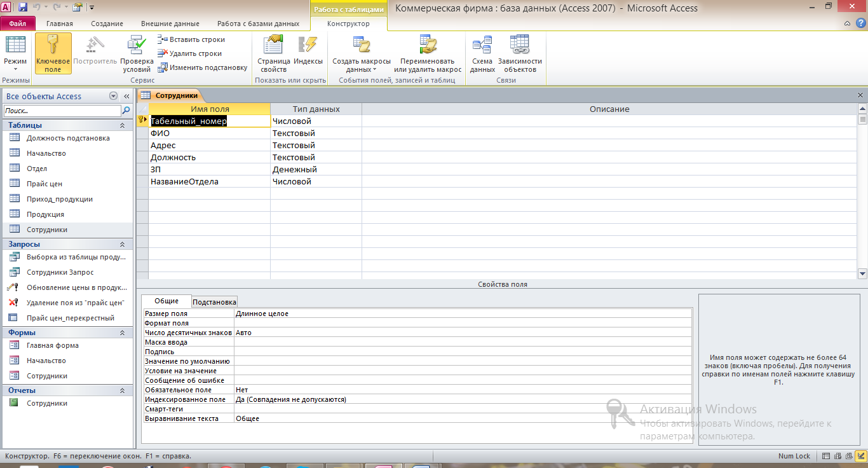
Task: Run Проверка условий validation check
Action: click(x=137, y=53)
